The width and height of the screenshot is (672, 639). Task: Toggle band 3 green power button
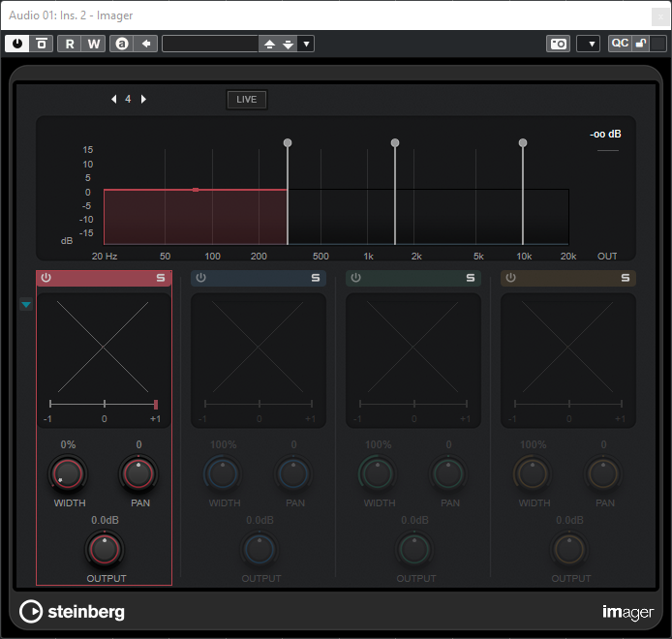(x=355, y=278)
